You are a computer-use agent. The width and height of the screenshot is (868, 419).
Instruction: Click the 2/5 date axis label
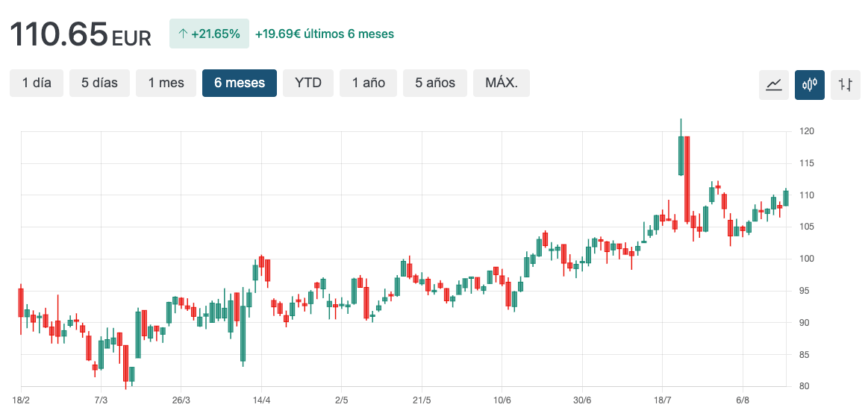[342, 400]
